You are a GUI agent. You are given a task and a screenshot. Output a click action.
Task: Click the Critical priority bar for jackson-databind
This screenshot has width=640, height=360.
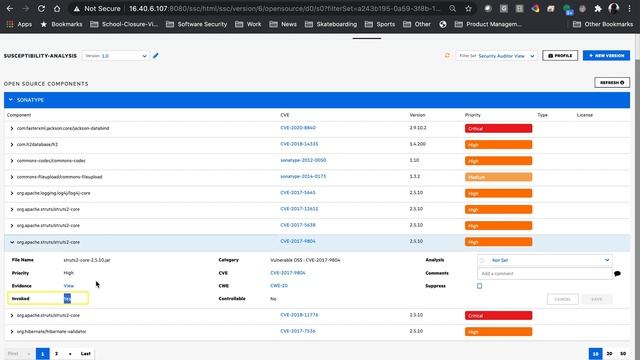(x=498, y=128)
